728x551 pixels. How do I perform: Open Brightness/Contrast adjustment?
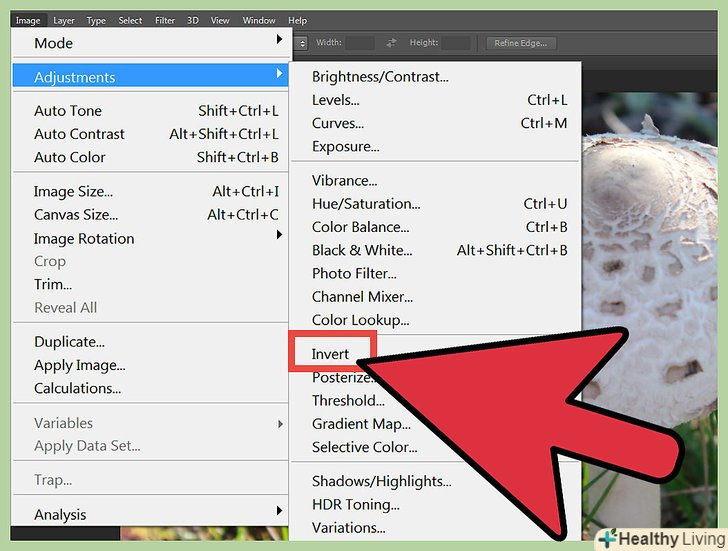436,77
